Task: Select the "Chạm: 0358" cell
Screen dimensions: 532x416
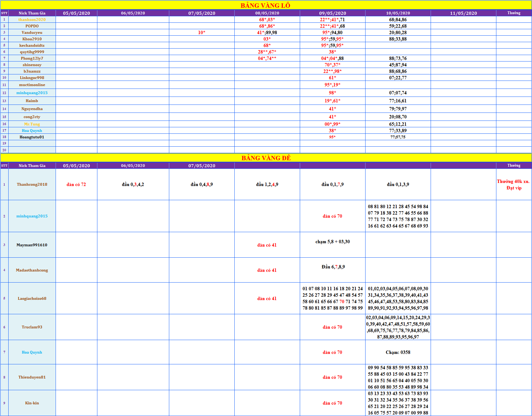Action: (x=398, y=352)
